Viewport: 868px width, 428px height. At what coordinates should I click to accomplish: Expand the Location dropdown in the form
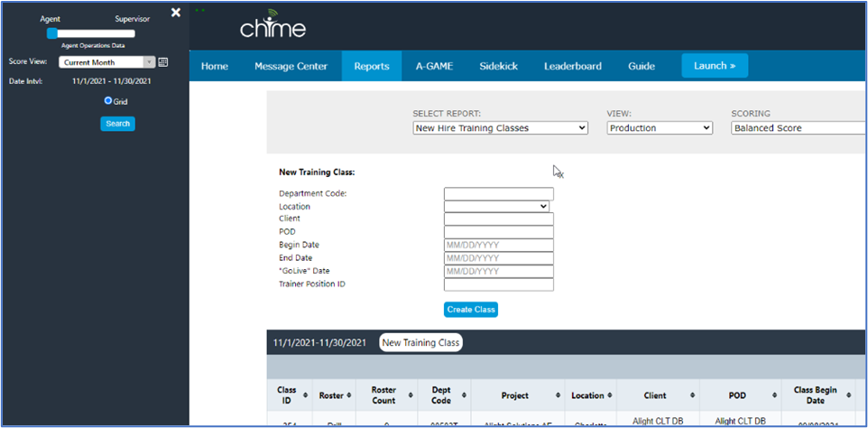coord(496,206)
